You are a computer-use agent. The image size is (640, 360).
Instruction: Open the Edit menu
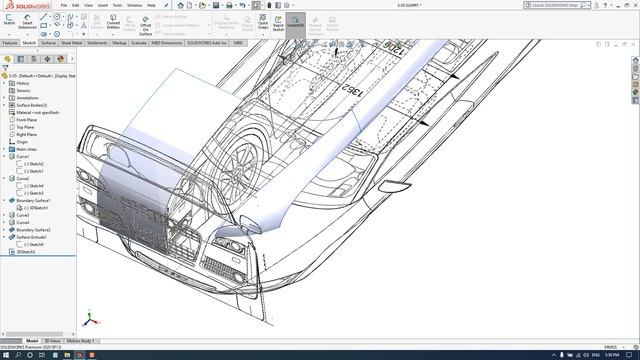(x=76, y=5)
